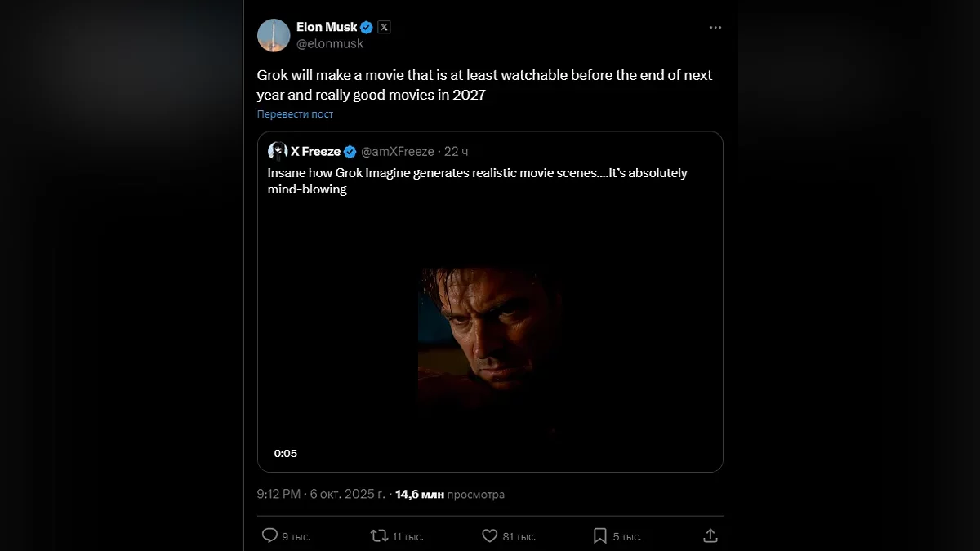Viewport: 980px width, 551px height.
Task: Click the "22 ч" timestamp of the quoted post
Action: [456, 152]
